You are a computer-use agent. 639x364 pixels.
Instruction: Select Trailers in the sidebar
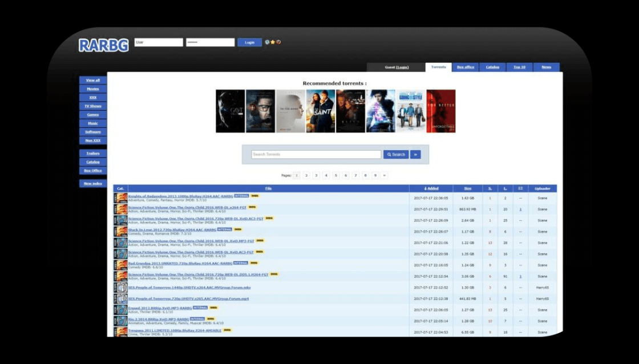(93, 153)
